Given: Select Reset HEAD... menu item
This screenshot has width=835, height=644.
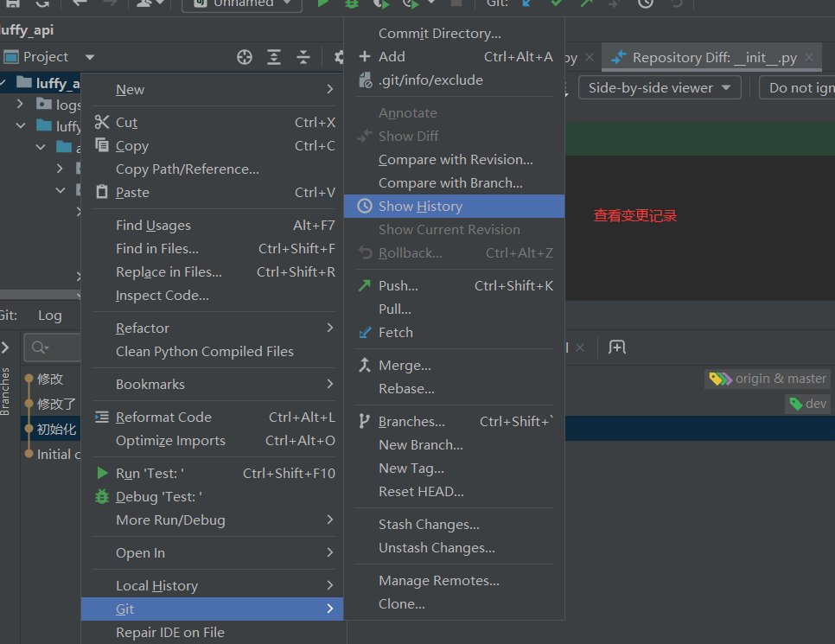Looking at the screenshot, I should 455,492.
